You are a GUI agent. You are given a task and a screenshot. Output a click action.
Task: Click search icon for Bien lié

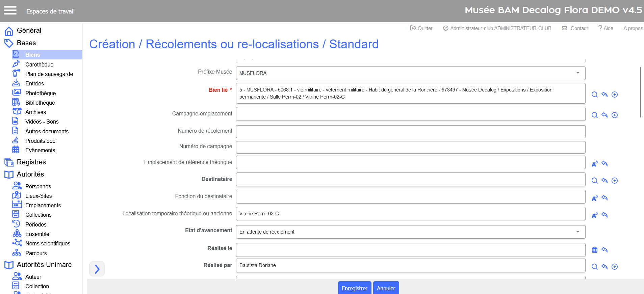coord(594,95)
